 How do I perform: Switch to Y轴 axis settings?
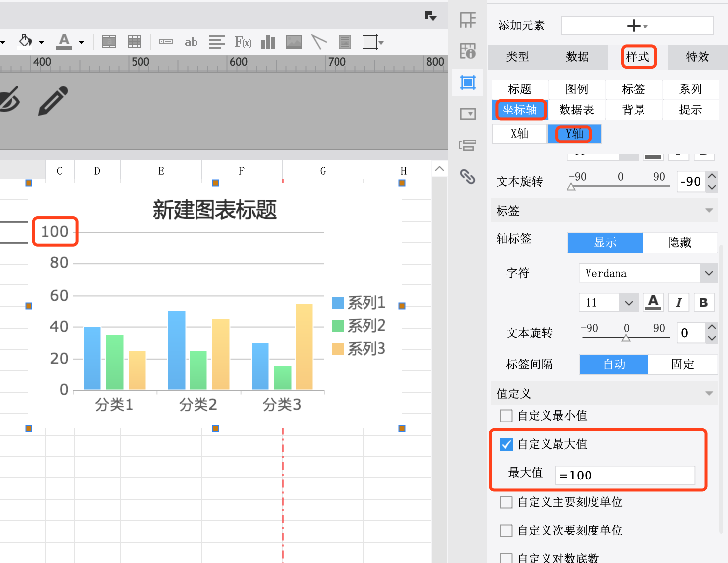point(574,134)
